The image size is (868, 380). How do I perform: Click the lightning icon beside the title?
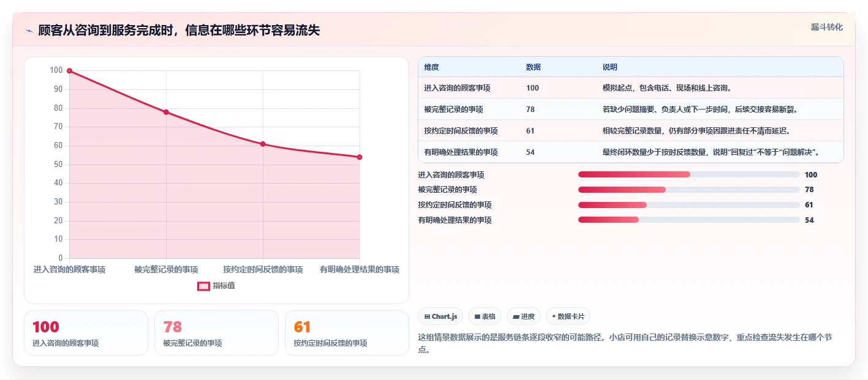29,31
